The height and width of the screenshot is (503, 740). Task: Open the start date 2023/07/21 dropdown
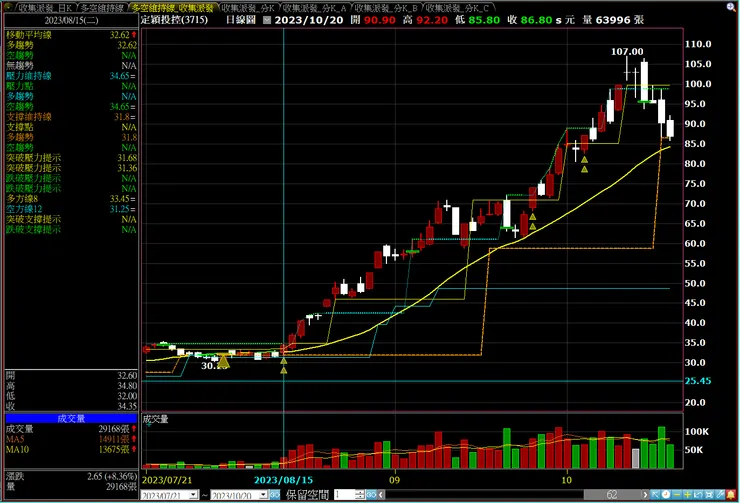(x=193, y=495)
